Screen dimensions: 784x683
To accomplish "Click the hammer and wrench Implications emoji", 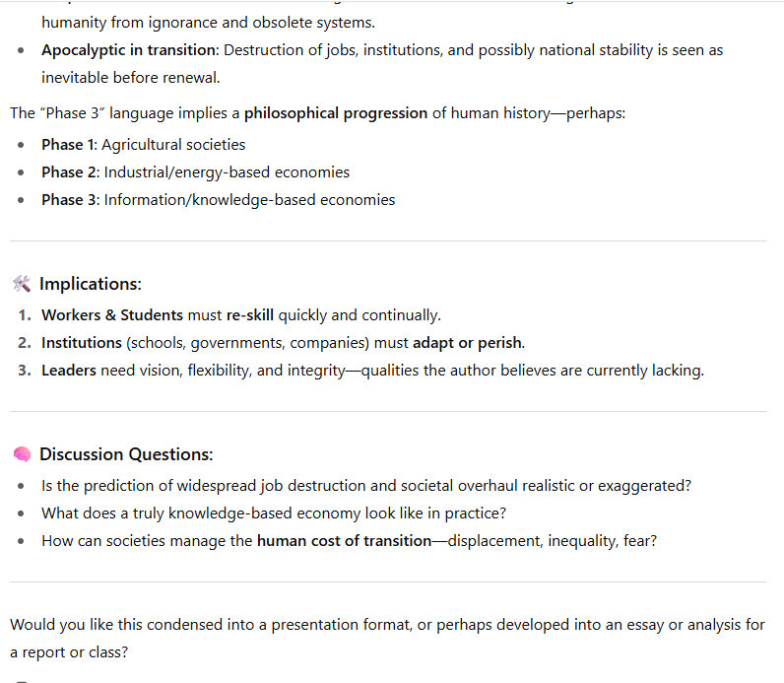I will 22,284.
